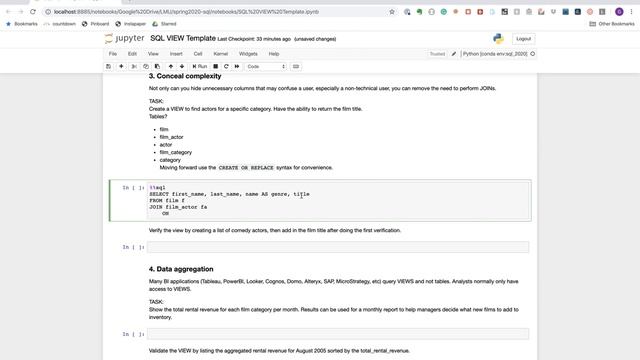Image resolution: width=640 pixels, height=360 pixels.
Task: Interrupt the kernel with the stop icon
Action: click(x=216, y=66)
